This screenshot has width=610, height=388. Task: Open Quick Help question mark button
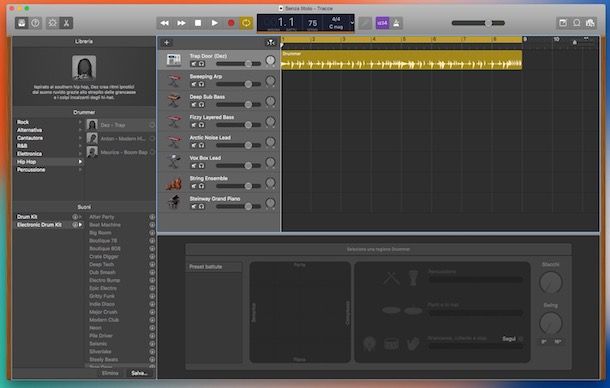point(35,23)
